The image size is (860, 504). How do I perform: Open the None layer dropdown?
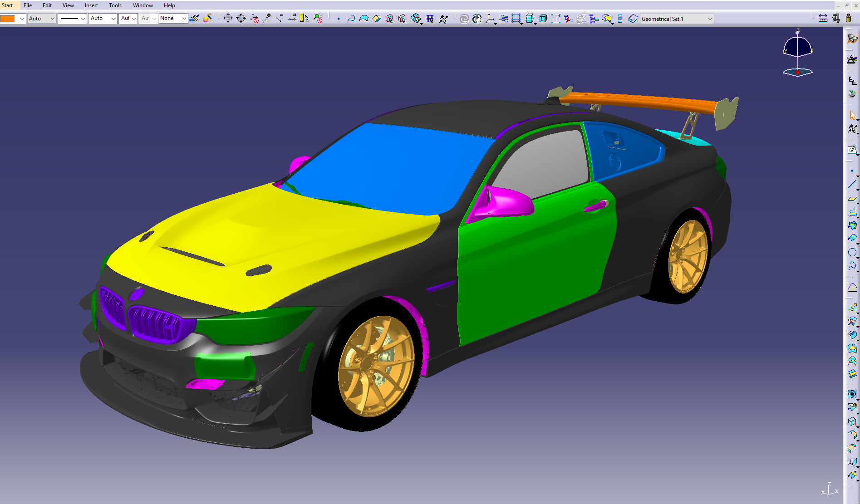tap(184, 19)
